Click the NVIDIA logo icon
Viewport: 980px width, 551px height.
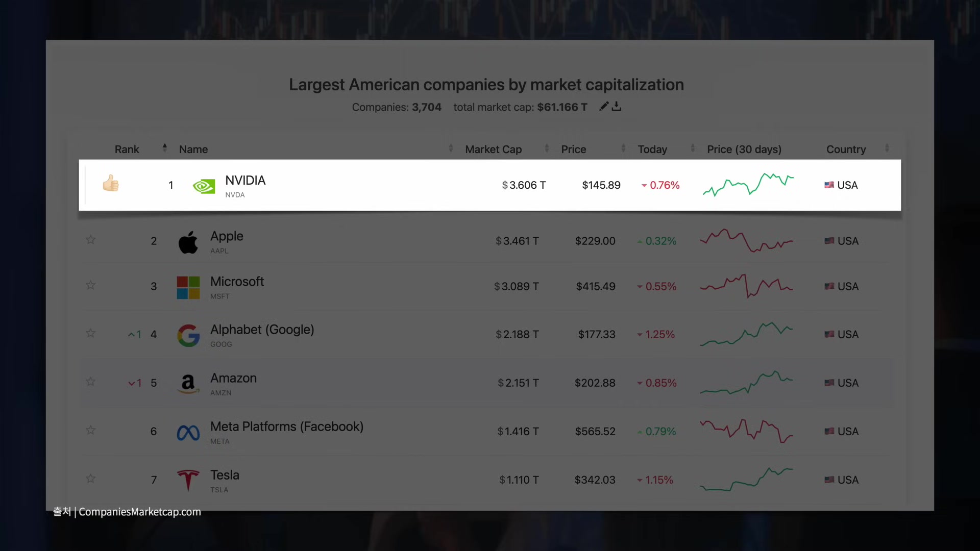click(x=204, y=186)
